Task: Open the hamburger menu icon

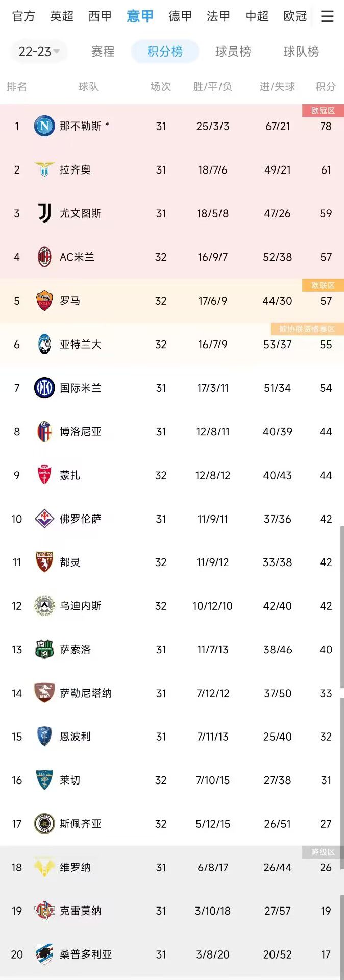Action: pos(327,16)
